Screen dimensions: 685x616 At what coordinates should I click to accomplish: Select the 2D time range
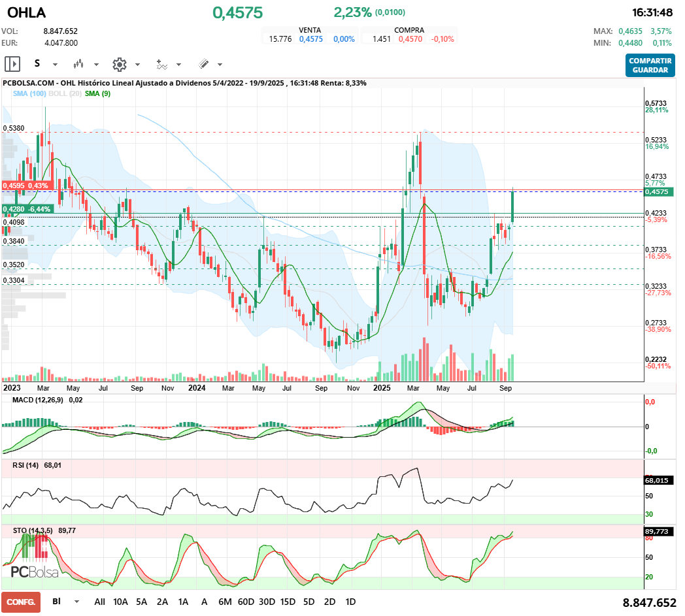pos(330,602)
